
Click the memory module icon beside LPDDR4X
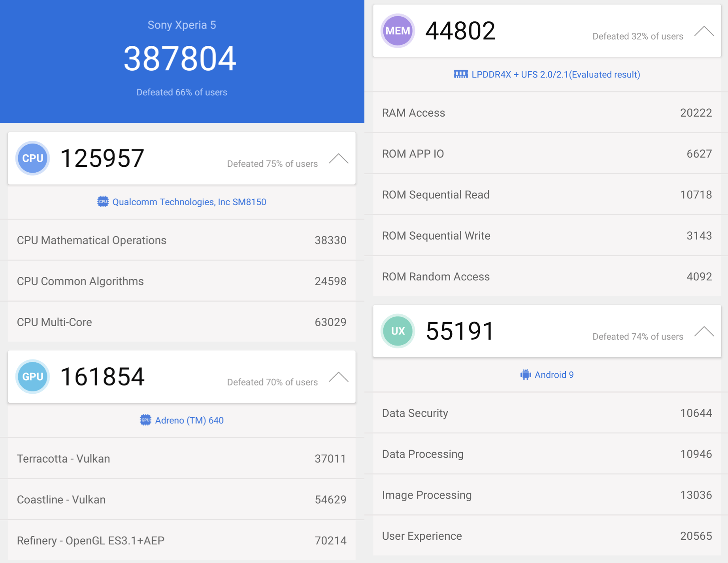pyautogui.click(x=461, y=74)
